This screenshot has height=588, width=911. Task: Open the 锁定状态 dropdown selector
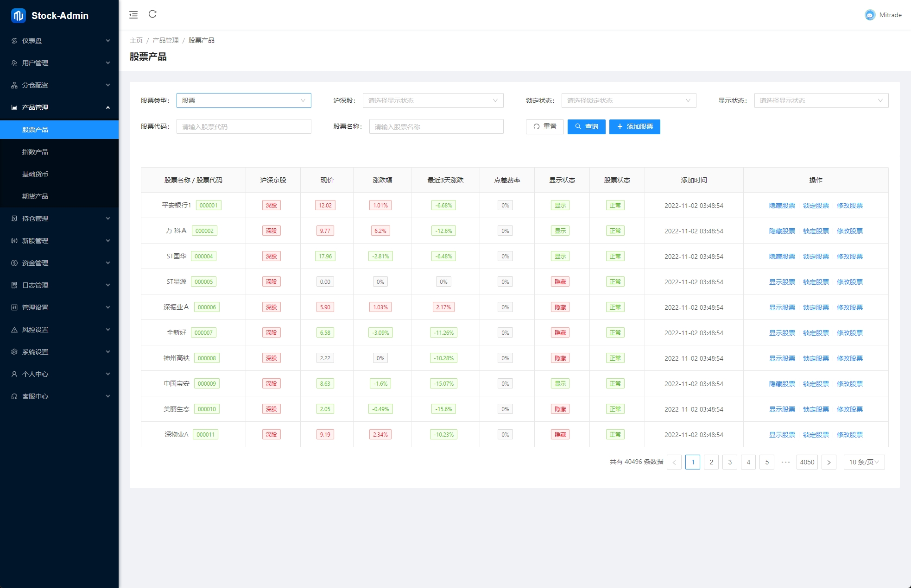tap(628, 100)
